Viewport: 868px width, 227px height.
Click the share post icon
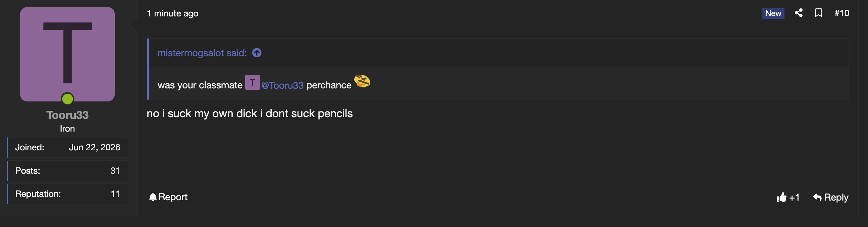798,13
